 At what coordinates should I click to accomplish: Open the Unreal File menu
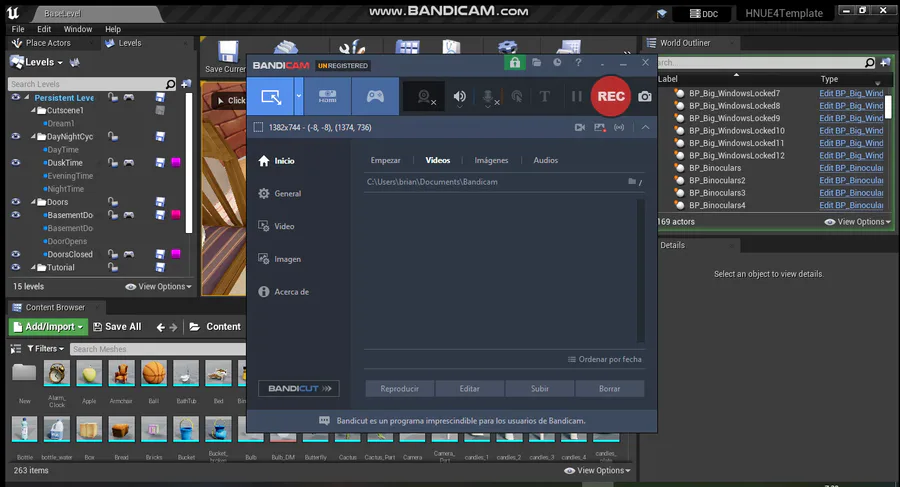[18, 29]
